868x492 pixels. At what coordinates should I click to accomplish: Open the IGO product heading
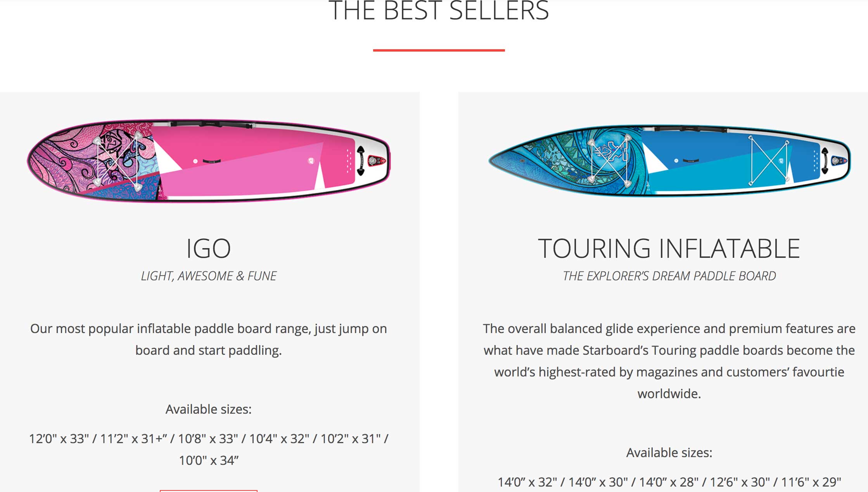point(209,249)
